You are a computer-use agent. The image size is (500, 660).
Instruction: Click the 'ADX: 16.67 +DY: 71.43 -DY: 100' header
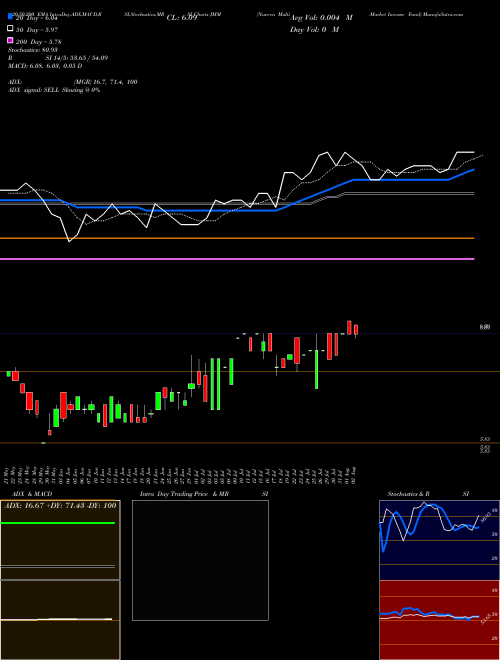pos(60,505)
